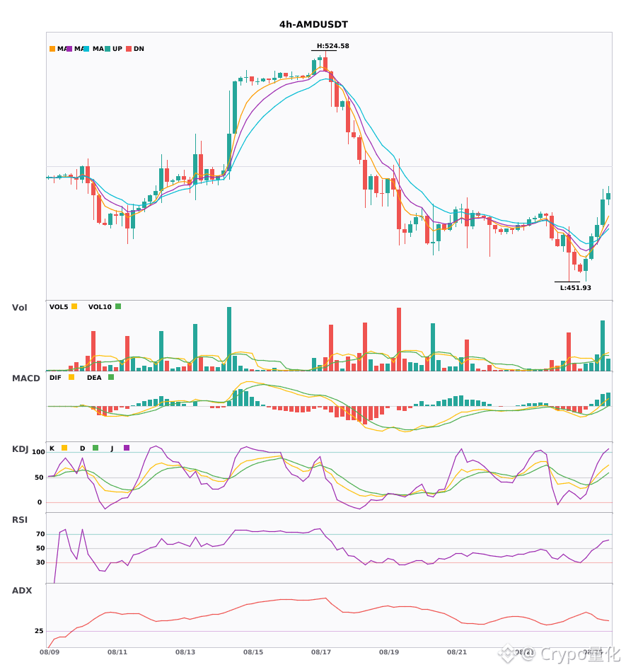The width and height of the screenshot is (626, 672).
Task: Click the KDJ panel label
Action: (20, 449)
